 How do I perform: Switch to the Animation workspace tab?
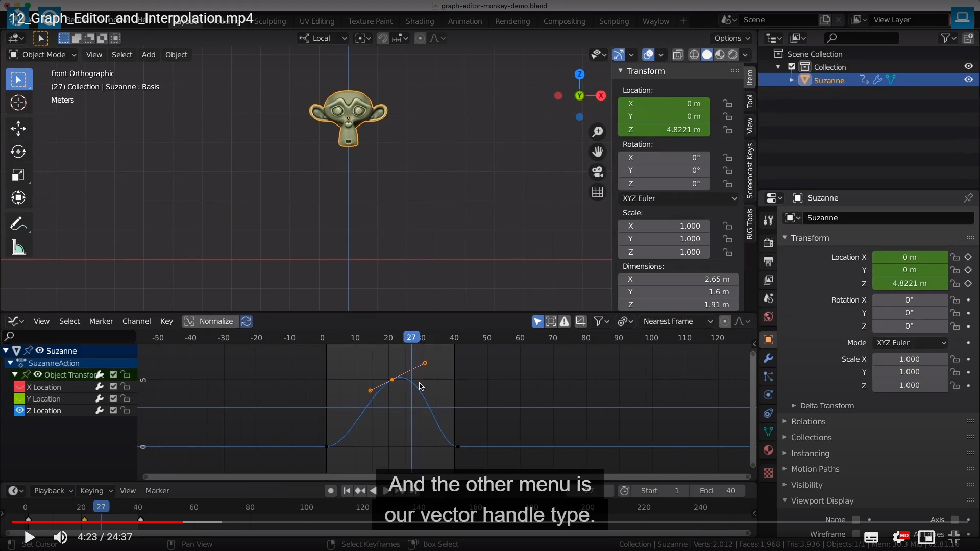pyautogui.click(x=464, y=21)
